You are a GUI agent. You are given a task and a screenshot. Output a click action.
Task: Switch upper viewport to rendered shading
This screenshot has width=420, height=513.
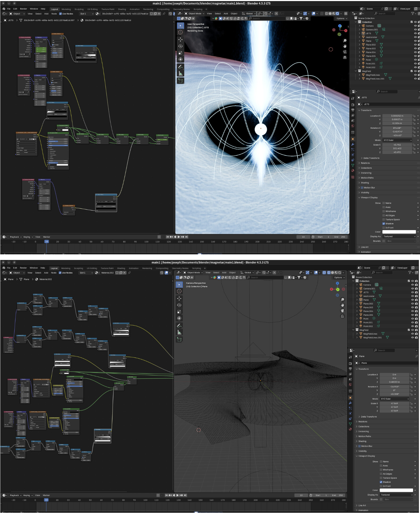(x=337, y=14)
